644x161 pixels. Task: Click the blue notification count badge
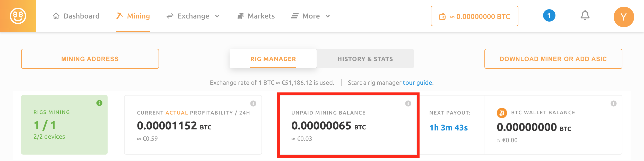[549, 16]
